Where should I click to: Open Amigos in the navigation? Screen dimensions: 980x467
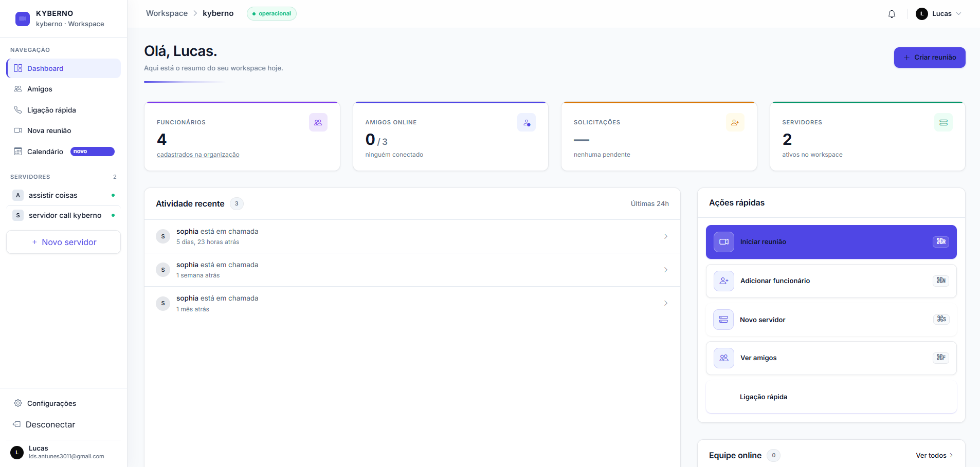(64, 89)
